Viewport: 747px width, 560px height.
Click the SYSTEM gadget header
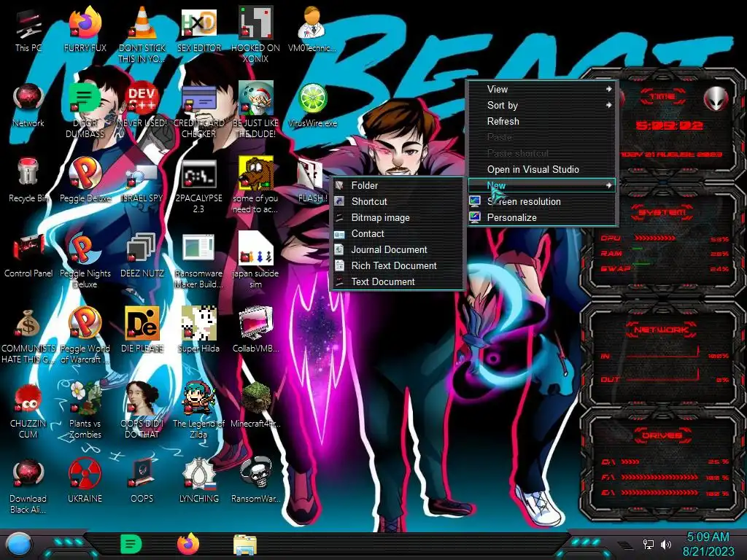[x=662, y=212]
